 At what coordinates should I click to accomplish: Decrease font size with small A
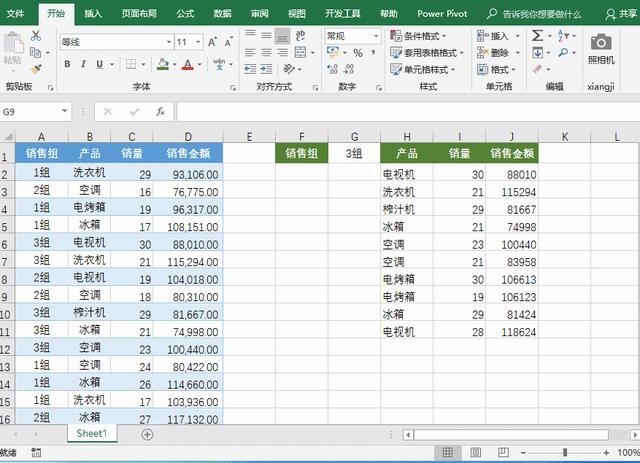coord(228,42)
